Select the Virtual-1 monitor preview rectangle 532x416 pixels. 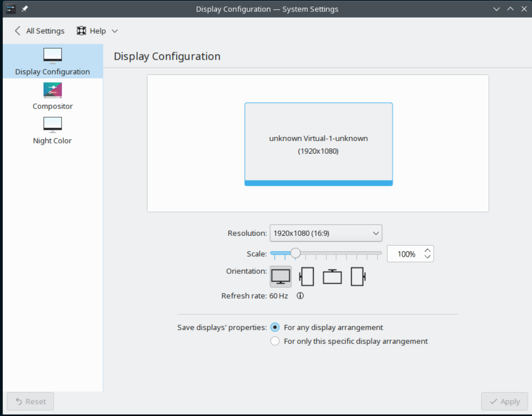318,144
